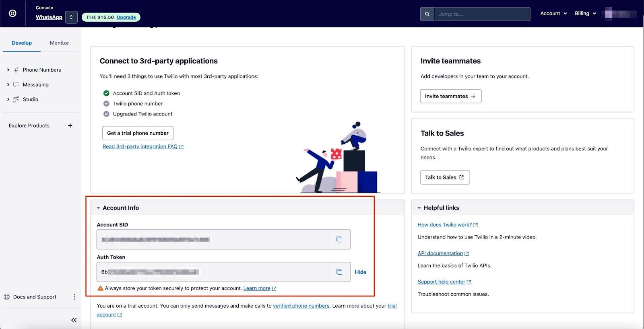Open the WhatsApp account switcher
644x329 pixels.
pyautogui.click(x=71, y=17)
